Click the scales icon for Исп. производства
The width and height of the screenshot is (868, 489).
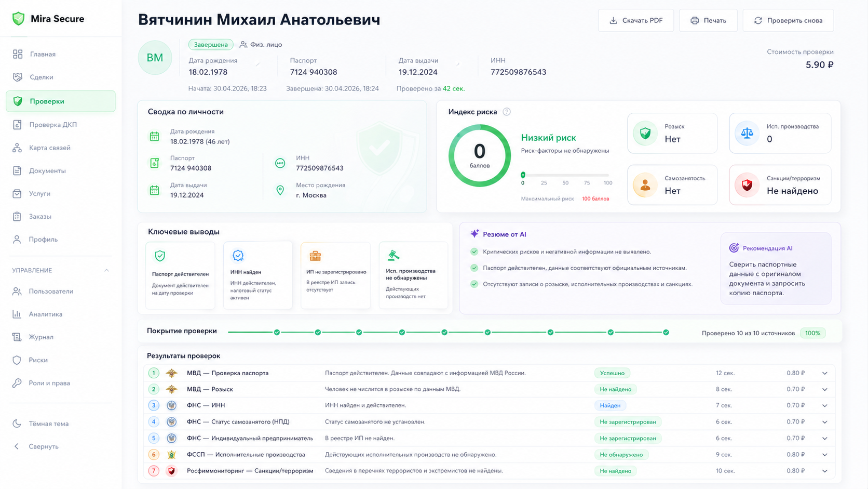[747, 134]
